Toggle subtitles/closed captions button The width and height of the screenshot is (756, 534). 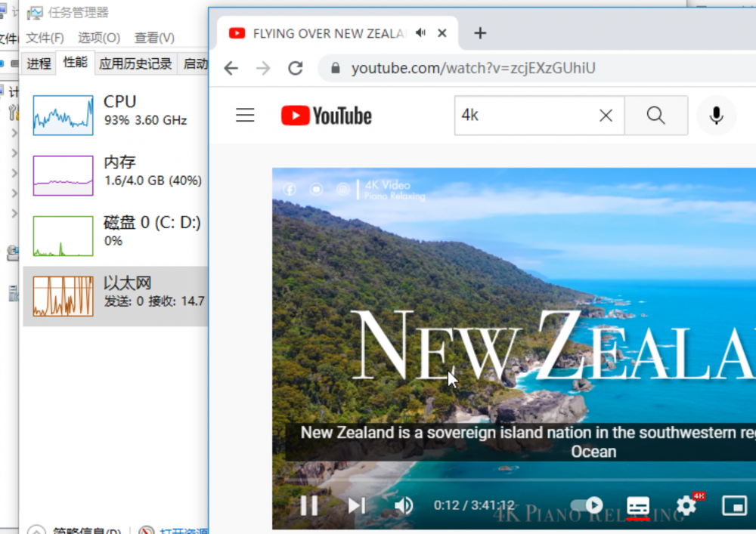point(638,506)
